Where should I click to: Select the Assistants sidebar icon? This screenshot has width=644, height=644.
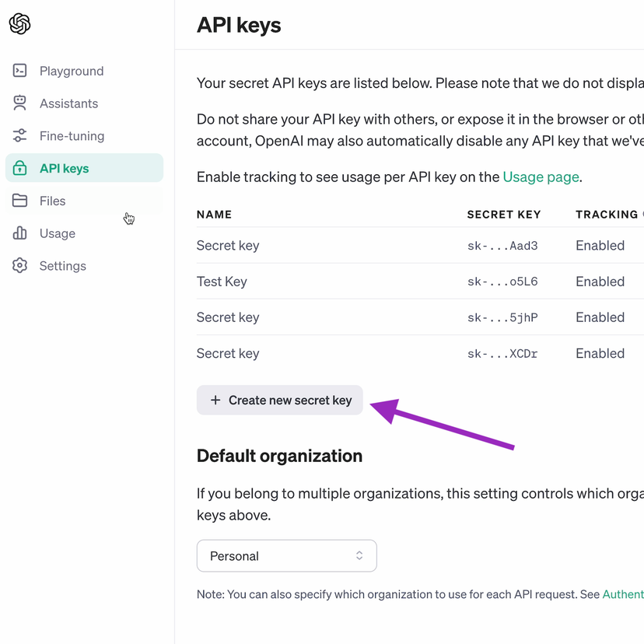[19, 103]
